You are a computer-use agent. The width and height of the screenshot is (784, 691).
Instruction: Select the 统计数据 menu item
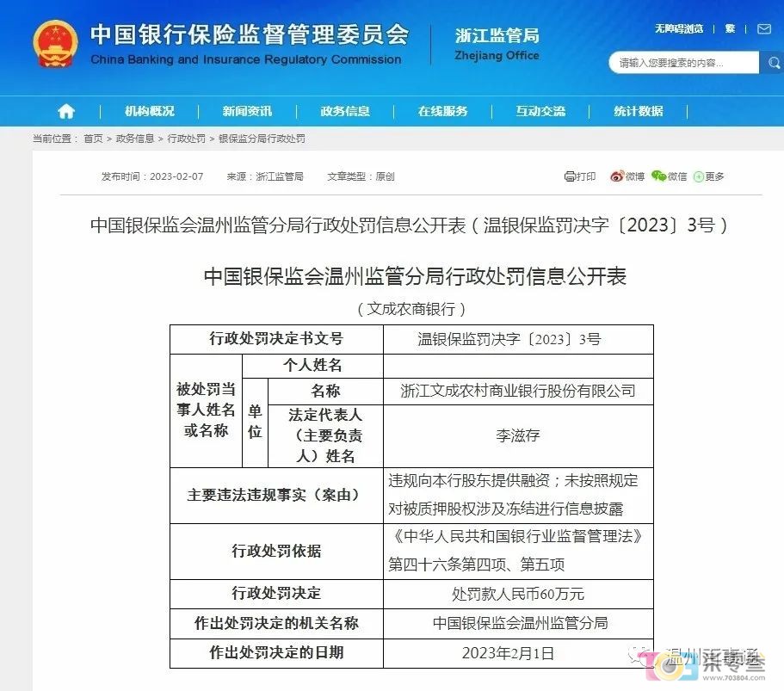pyautogui.click(x=639, y=111)
